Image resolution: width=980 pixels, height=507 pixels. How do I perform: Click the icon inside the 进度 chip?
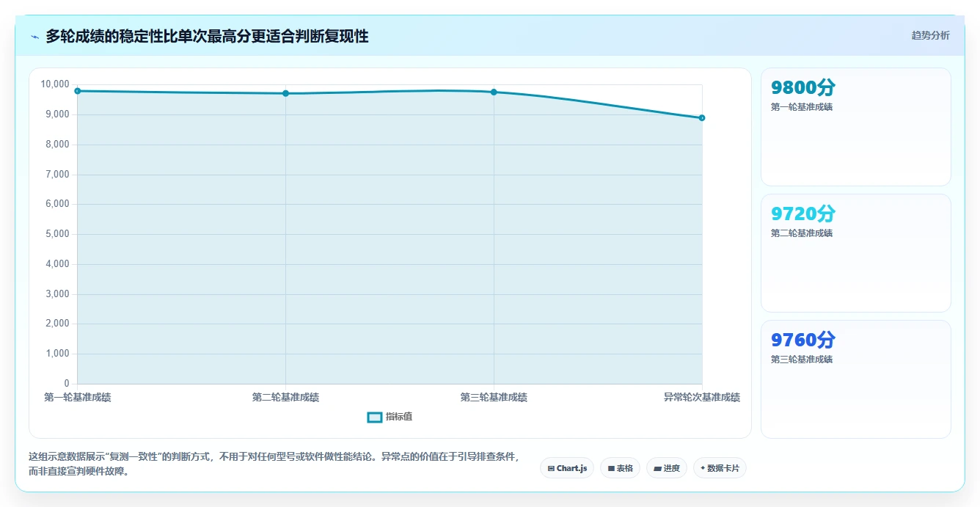click(x=657, y=468)
